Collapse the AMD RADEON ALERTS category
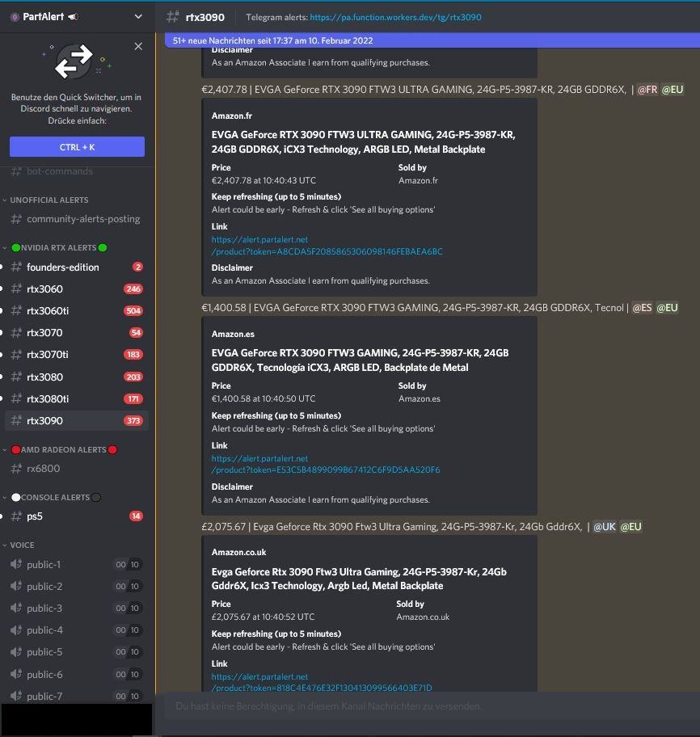 (x=60, y=450)
